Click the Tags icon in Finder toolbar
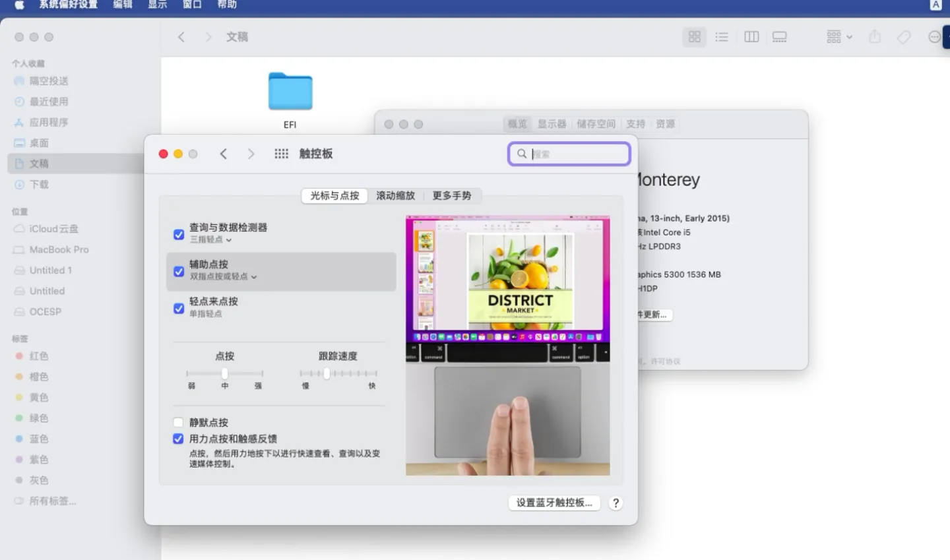The height and width of the screenshot is (560, 950). 904,37
